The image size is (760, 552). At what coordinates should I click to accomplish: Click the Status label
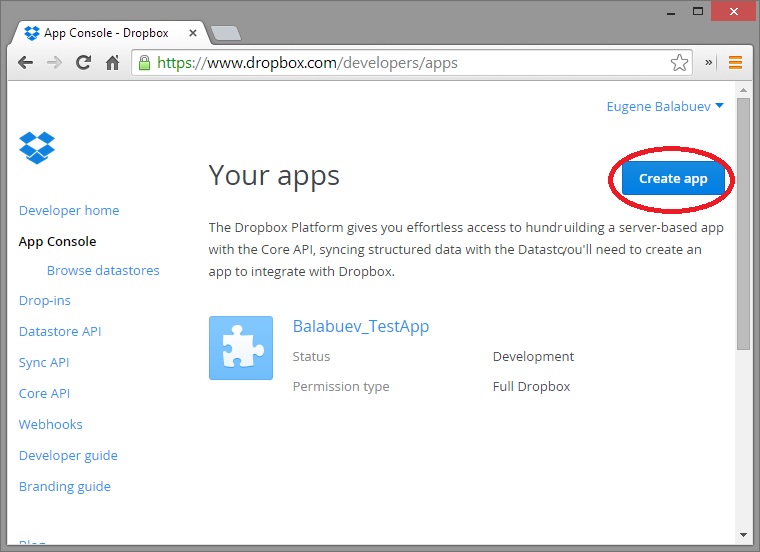click(311, 357)
